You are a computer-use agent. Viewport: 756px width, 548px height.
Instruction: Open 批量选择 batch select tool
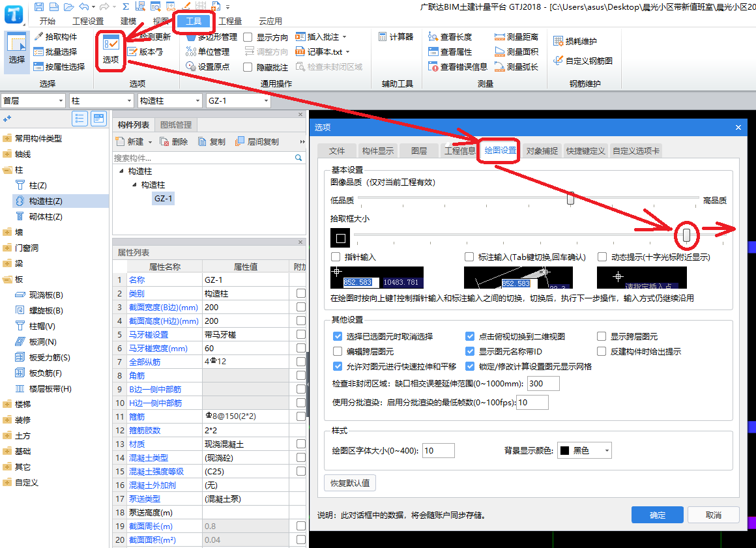(55, 51)
